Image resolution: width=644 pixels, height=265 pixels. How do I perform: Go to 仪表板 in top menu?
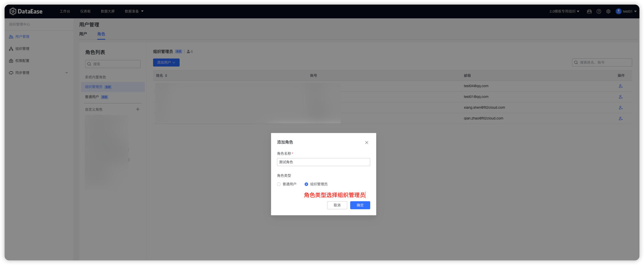pos(85,11)
